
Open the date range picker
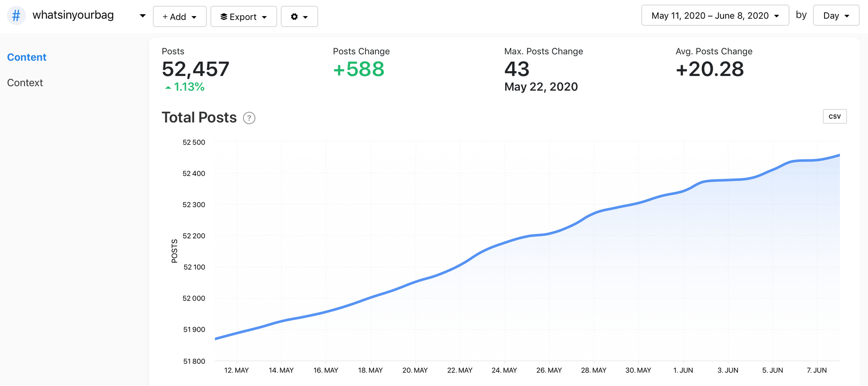pos(715,16)
